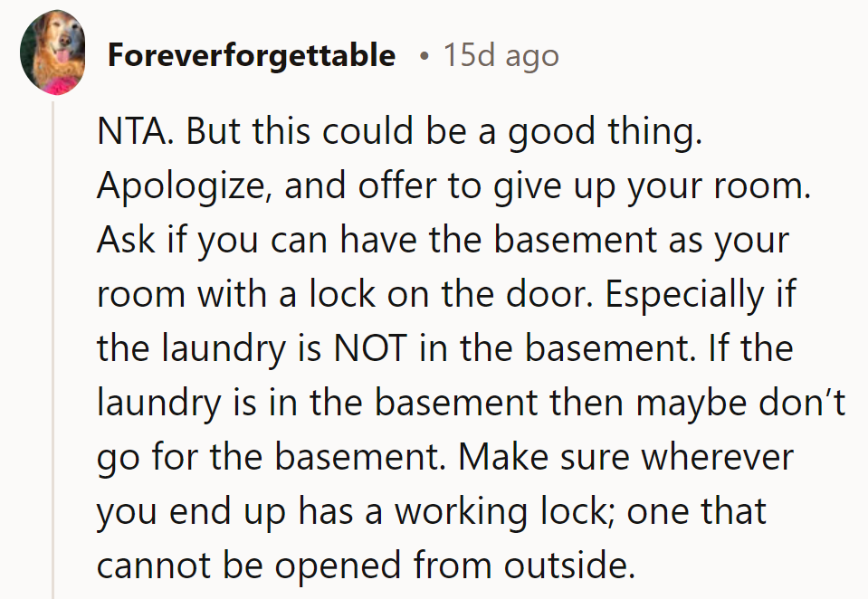Click the phrase "Make sure wherever"
The height and width of the screenshot is (599, 868).
tap(626, 456)
